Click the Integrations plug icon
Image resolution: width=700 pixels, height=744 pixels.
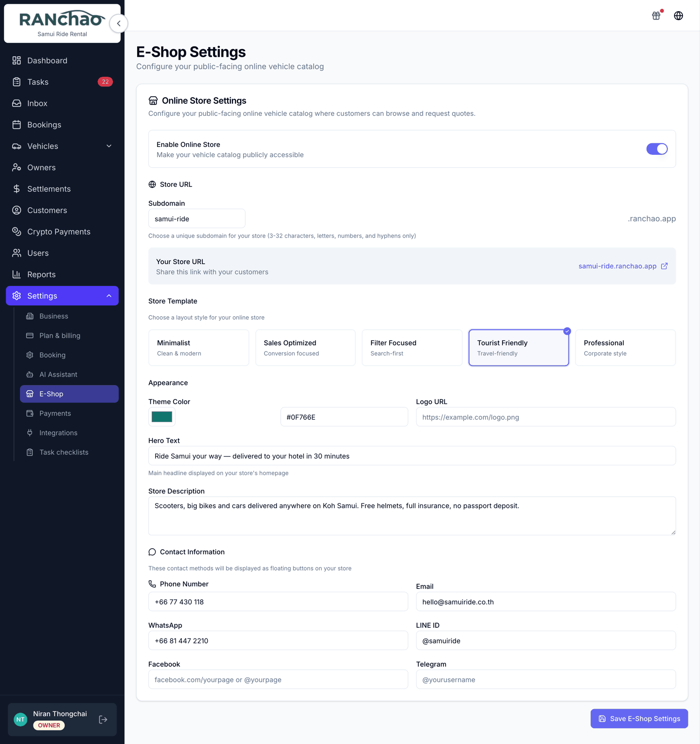pos(30,433)
